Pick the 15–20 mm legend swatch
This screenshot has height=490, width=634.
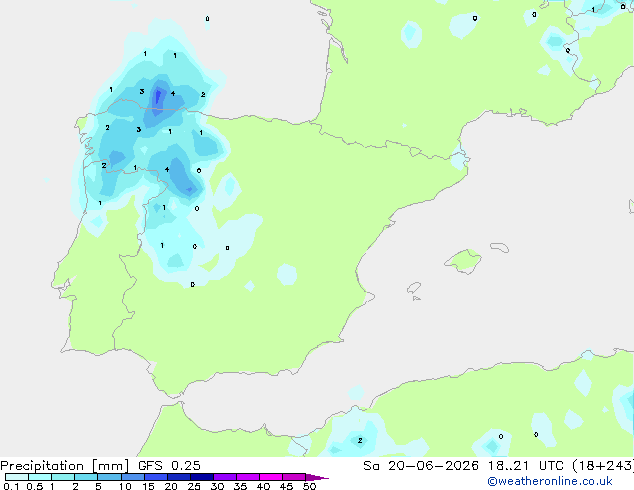tap(156, 477)
